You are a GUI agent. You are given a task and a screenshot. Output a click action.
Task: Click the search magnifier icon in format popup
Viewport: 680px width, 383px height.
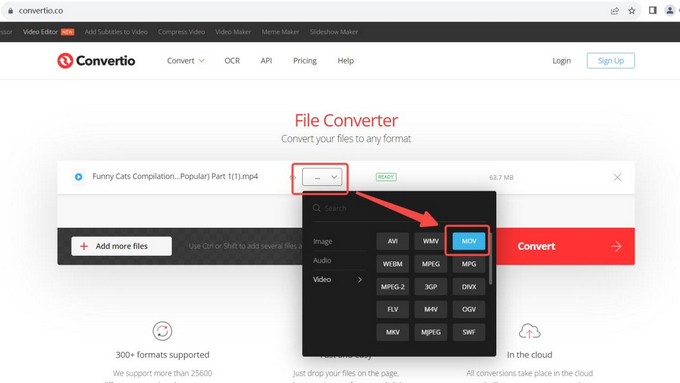317,208
